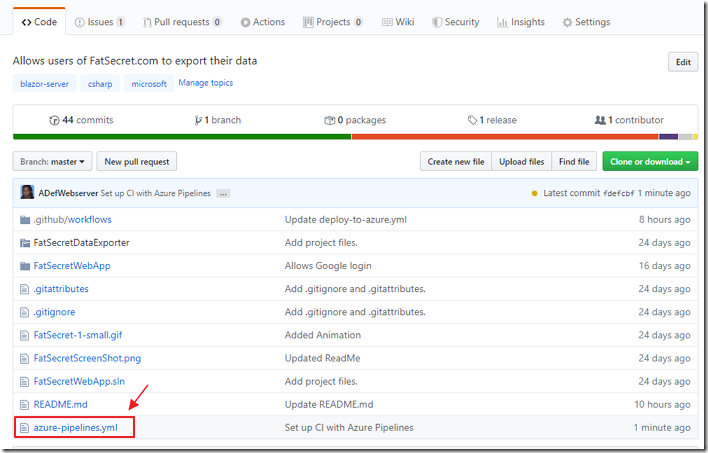708x453 pixels.
Task: Open 'Update README.md' commit message
Action: coord(329,404)
